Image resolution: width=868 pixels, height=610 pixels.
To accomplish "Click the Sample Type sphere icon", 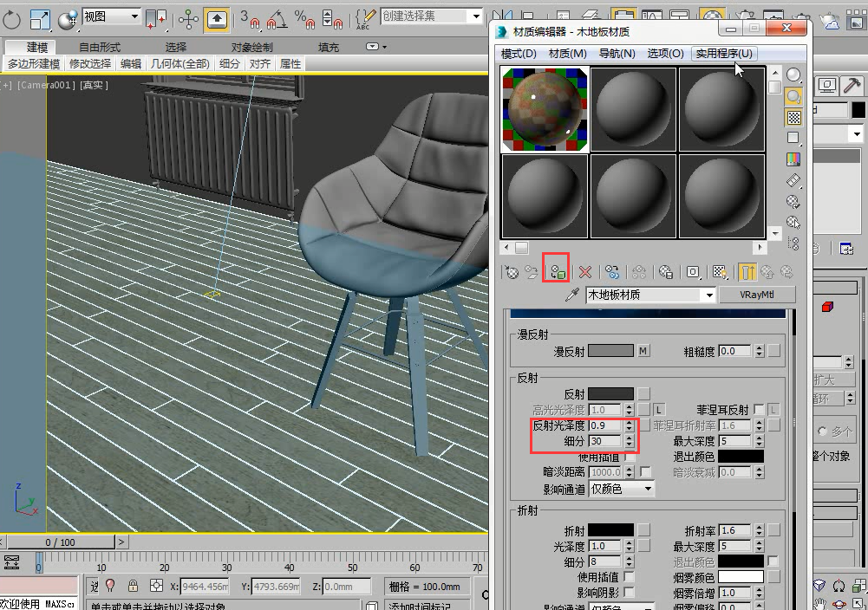I will pyautogui.click(x=793, y=75).
